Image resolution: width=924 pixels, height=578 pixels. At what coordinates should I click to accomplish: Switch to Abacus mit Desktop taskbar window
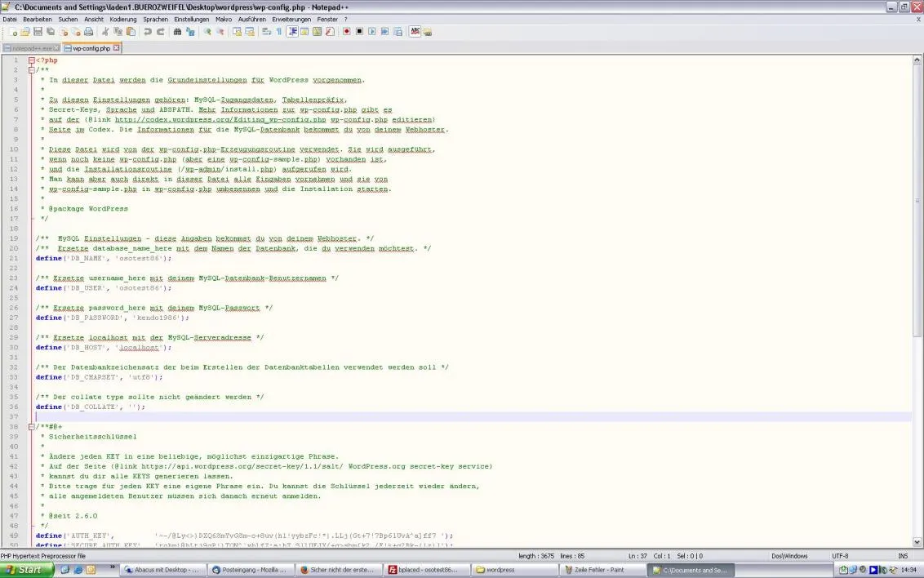[163, 570]
